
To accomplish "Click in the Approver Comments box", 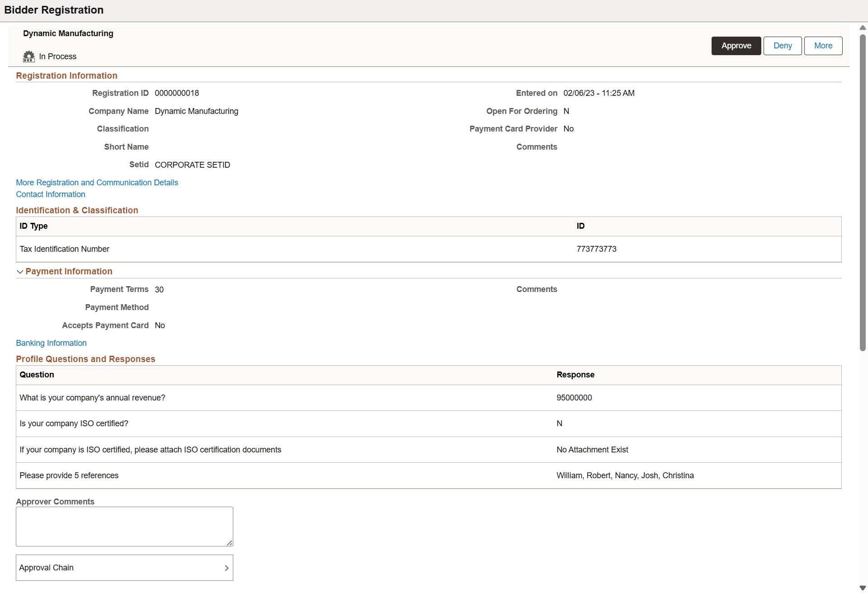I will 124,526.
